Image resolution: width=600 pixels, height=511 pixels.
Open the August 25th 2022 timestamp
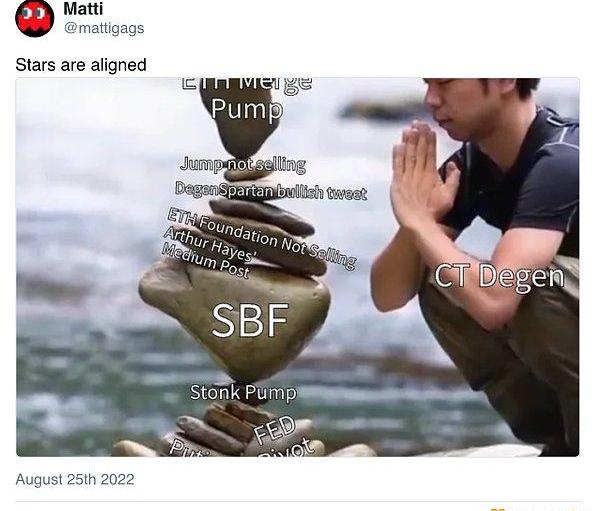coord(75,479)
